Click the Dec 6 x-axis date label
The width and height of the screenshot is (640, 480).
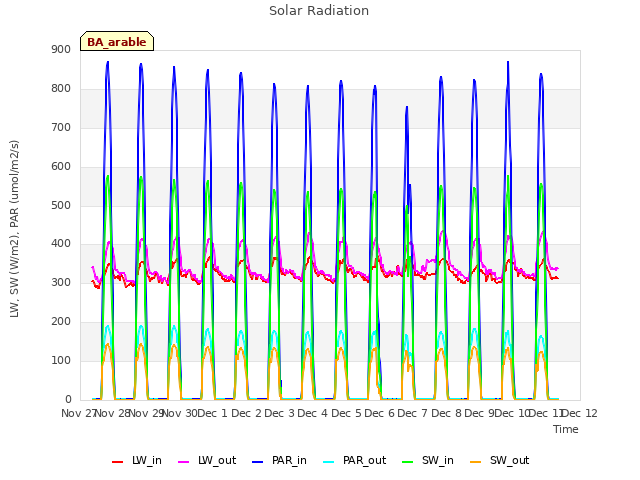coord(380,413)
